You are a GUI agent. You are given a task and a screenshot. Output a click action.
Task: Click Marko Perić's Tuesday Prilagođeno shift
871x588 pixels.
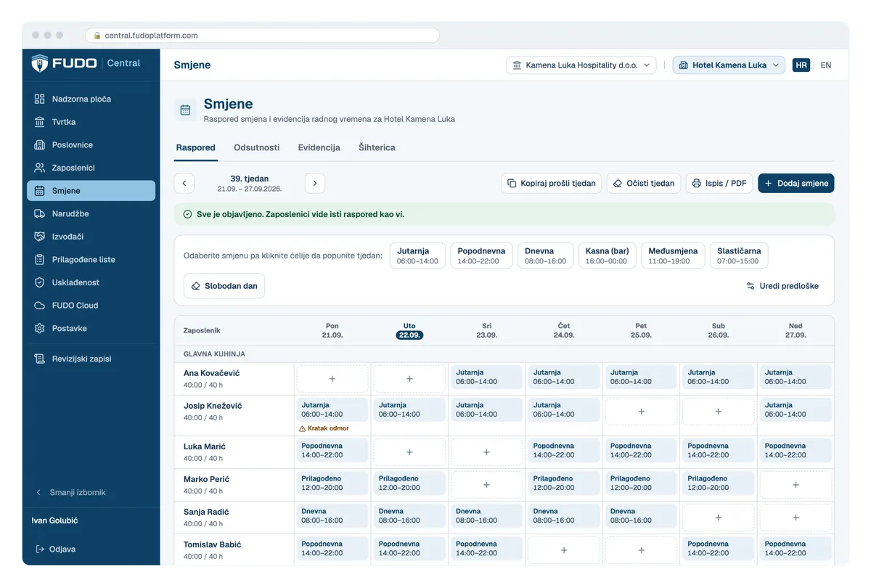coord(409,483)
